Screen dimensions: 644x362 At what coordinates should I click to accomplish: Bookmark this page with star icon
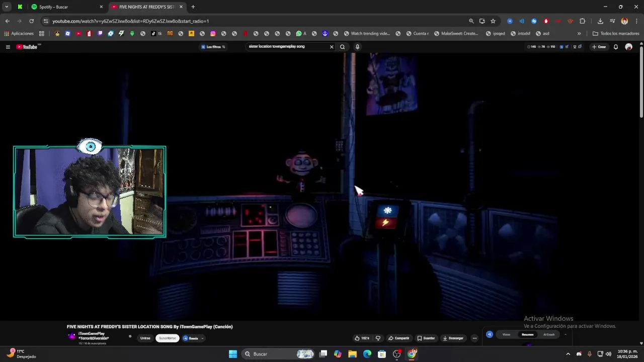pos(493,21)
